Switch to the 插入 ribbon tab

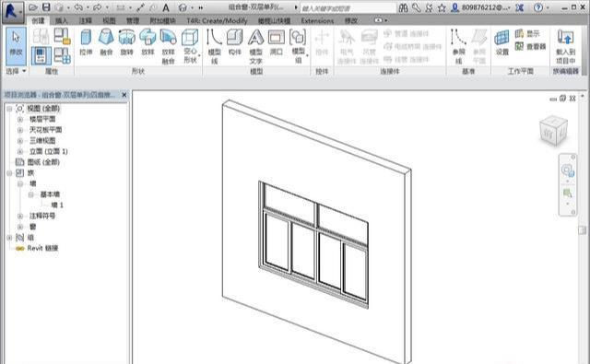[62, 20]
